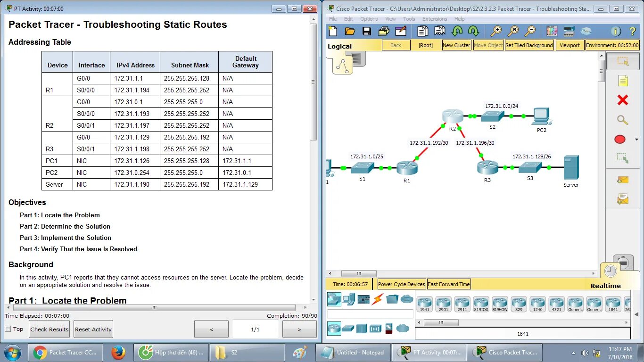Click the instructions vertical scrollbar
Screen dimensions: 644x362
pyautogui.click(x=314, y=82)
